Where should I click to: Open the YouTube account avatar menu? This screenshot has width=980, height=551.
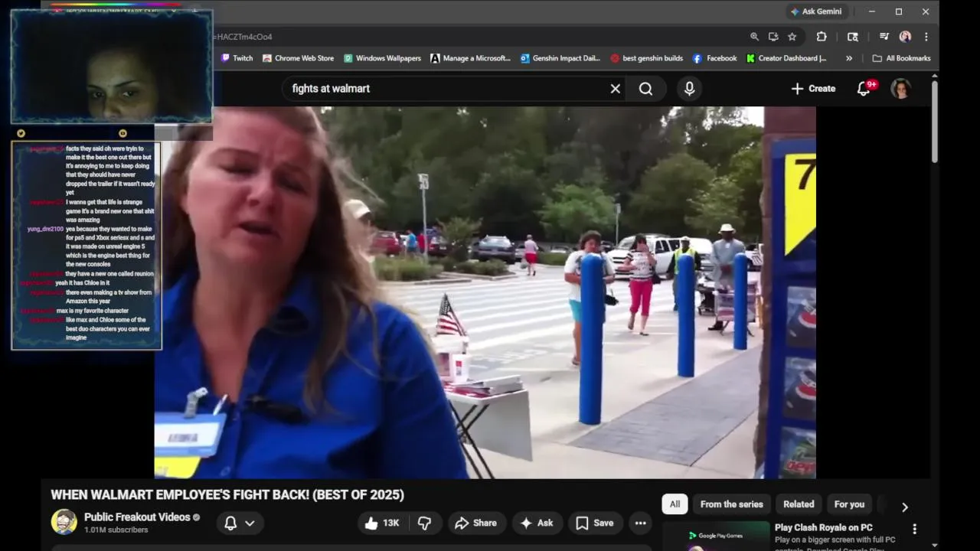click(x=900, y=89)
